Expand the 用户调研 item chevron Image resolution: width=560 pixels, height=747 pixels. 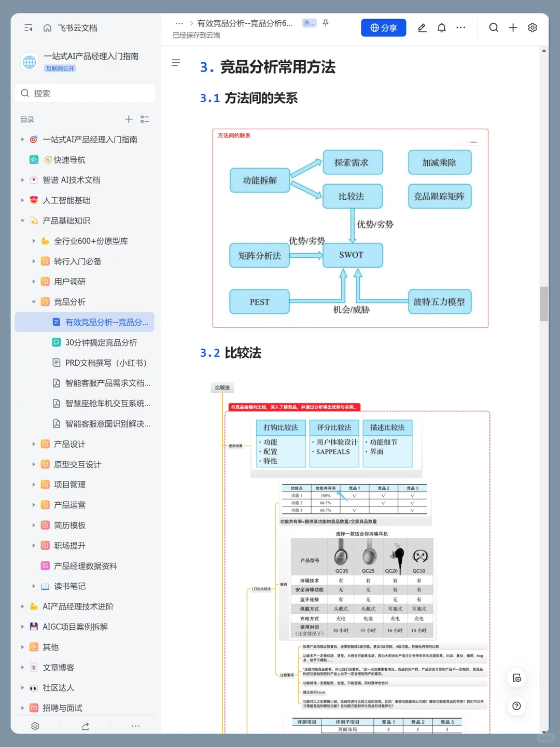pos(33,281)
